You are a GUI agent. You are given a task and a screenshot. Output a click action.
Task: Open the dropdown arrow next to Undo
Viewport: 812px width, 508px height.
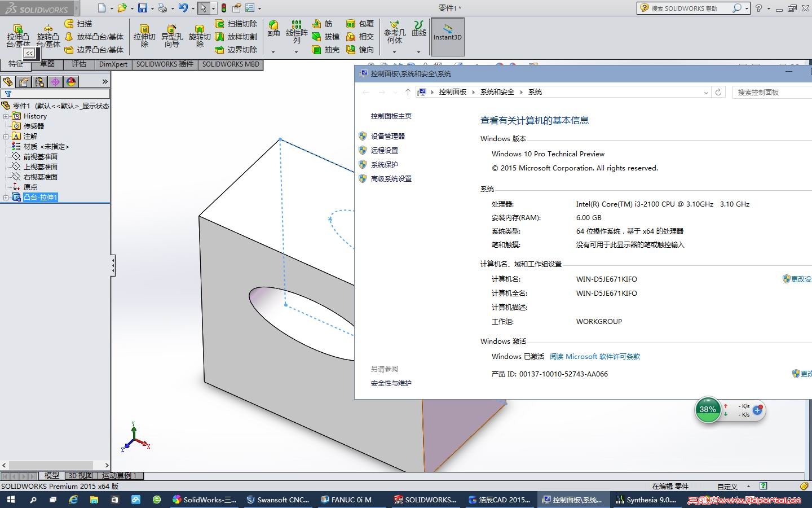193,8
